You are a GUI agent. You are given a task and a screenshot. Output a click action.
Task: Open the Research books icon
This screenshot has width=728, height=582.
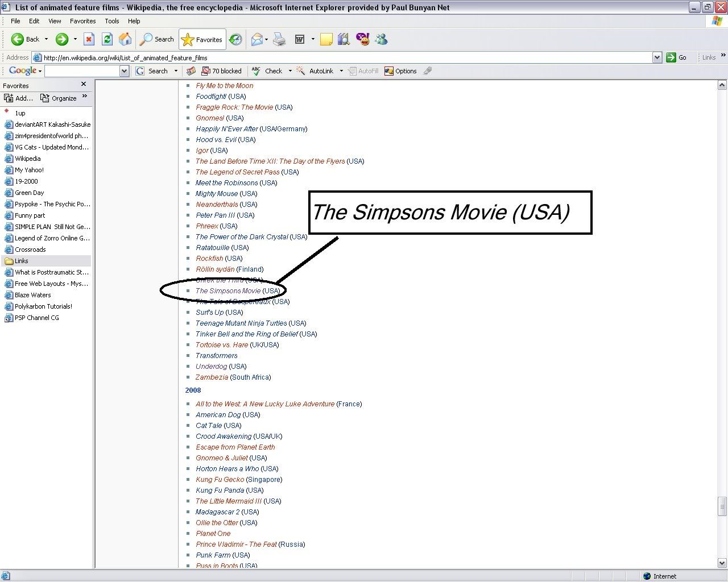point(344,39)
